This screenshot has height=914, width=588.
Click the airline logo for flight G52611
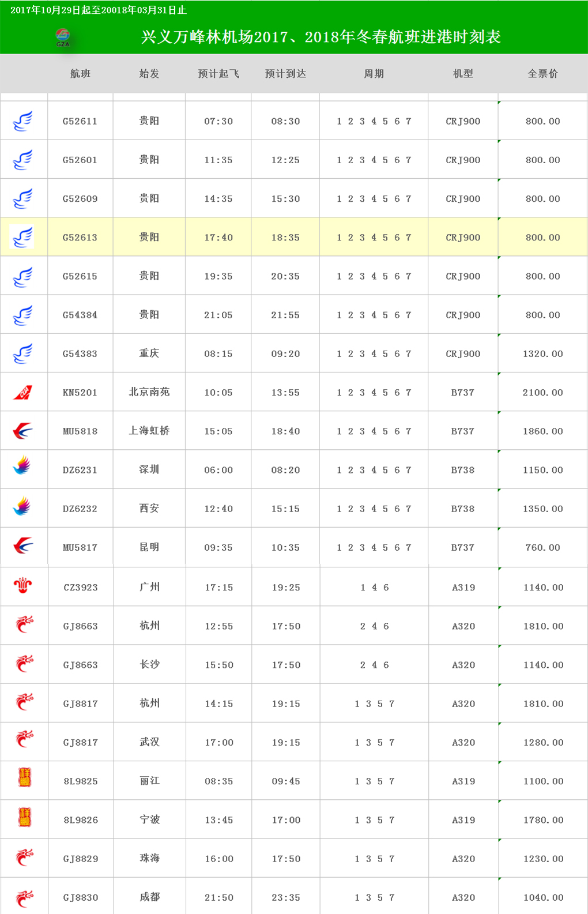coord(22,121)
